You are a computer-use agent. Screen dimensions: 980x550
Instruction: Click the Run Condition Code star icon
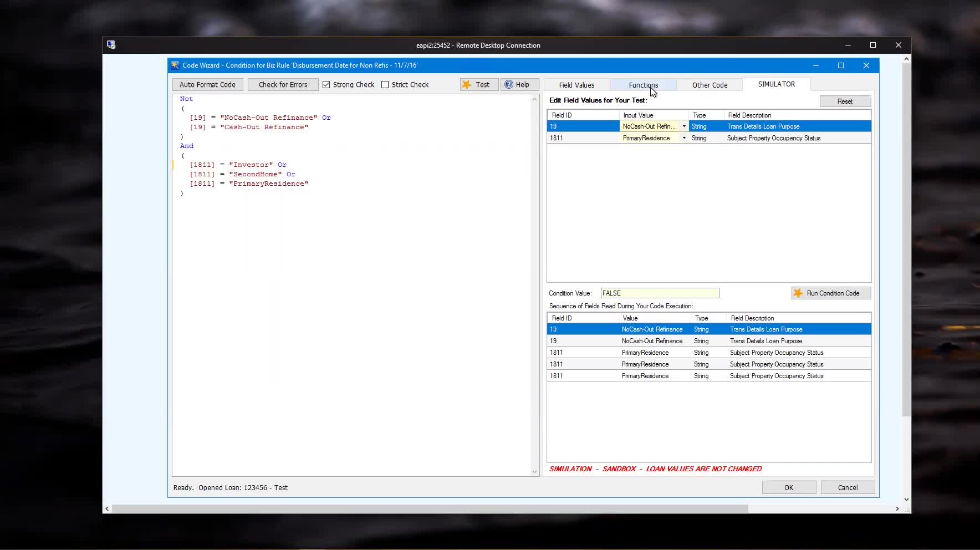point(798,293)
